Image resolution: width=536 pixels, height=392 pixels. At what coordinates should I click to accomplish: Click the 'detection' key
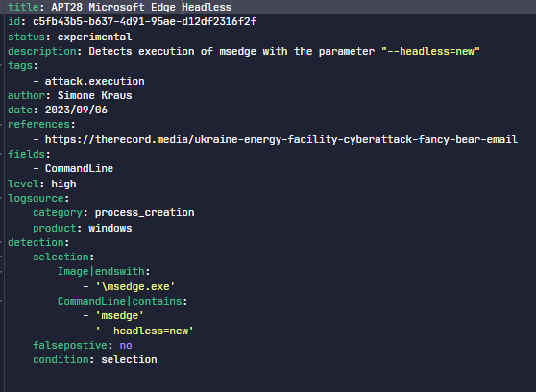36,242
